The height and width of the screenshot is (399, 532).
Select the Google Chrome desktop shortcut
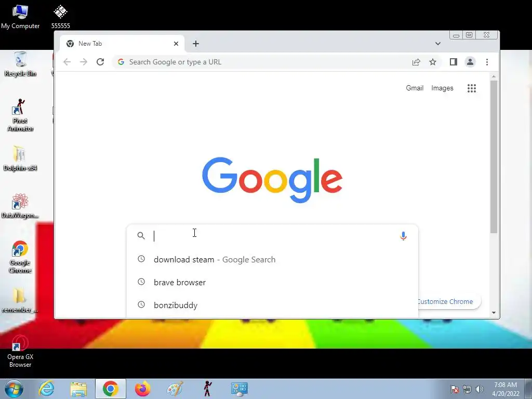(20, 257)
